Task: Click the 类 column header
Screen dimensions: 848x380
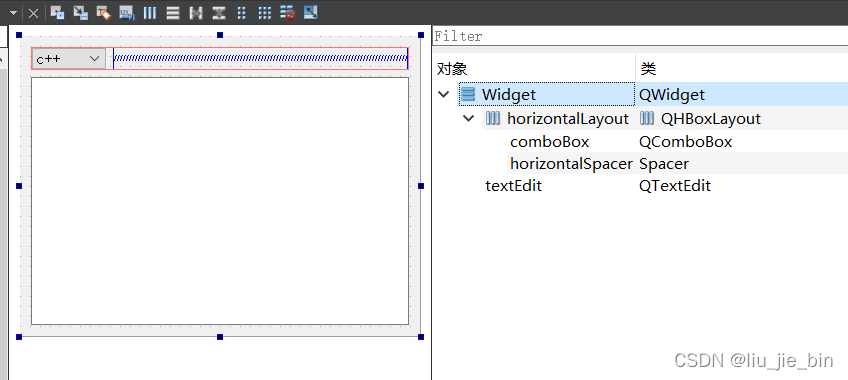Action: coord(648,69)
